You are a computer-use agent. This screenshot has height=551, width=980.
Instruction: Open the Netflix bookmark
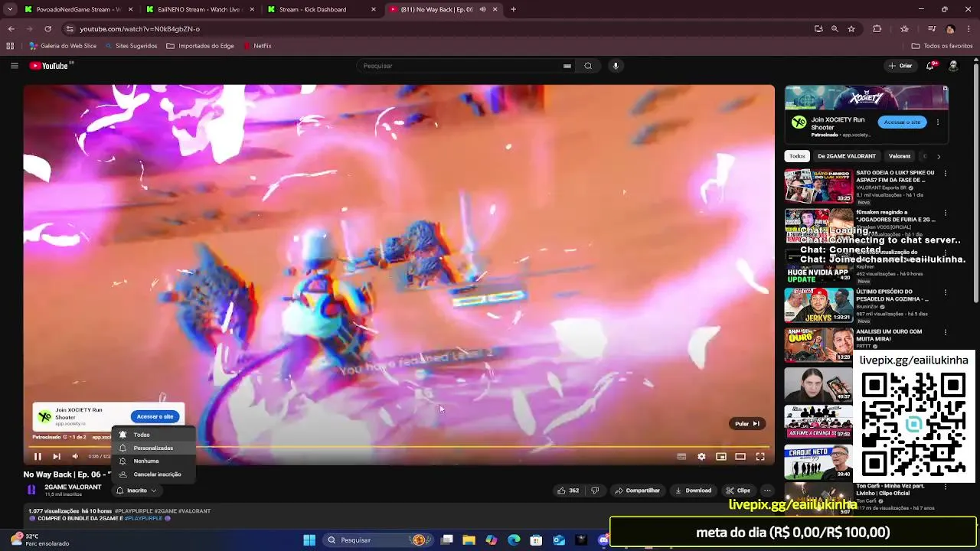[257, 46]
